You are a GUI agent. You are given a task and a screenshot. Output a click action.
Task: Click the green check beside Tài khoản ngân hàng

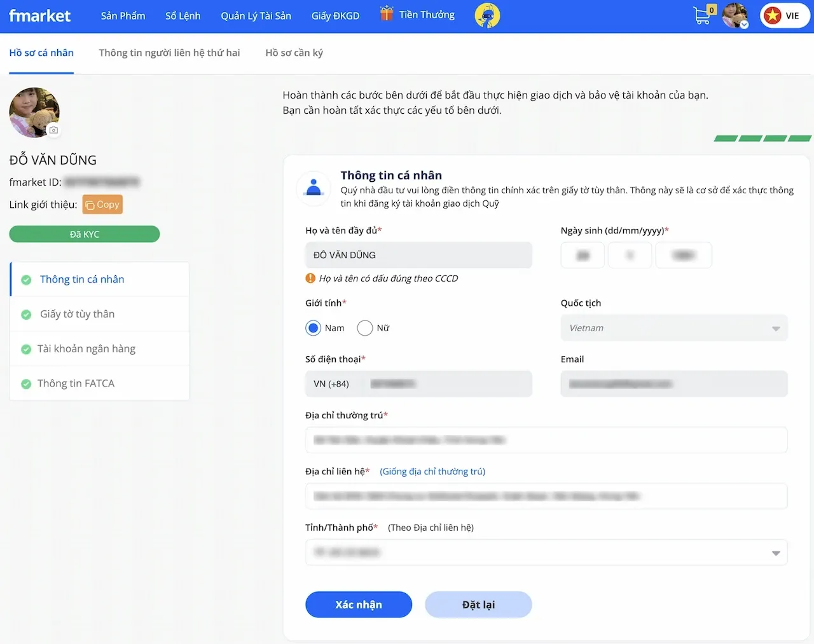click(26, 348)
